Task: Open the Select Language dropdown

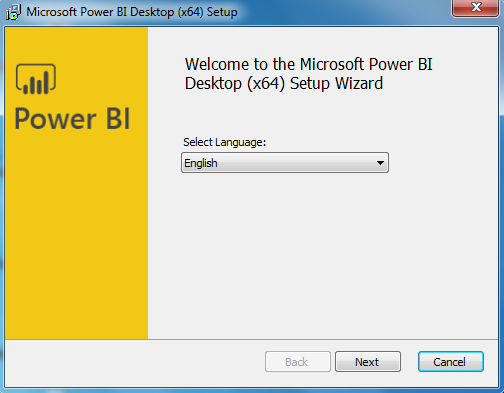Action: pyautogui.click(x=285, y=163)
